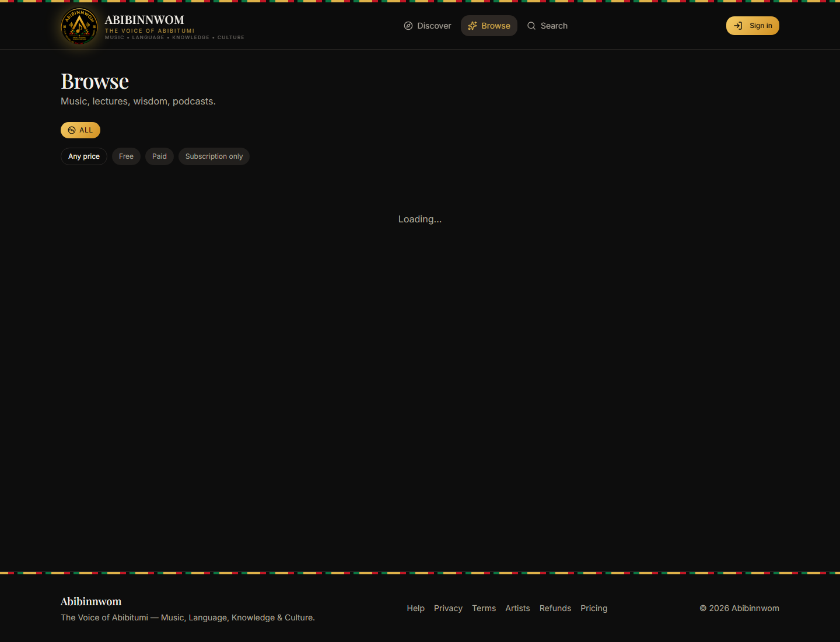
Task: Filter by Free content
Action: click(x=126, y=156)
